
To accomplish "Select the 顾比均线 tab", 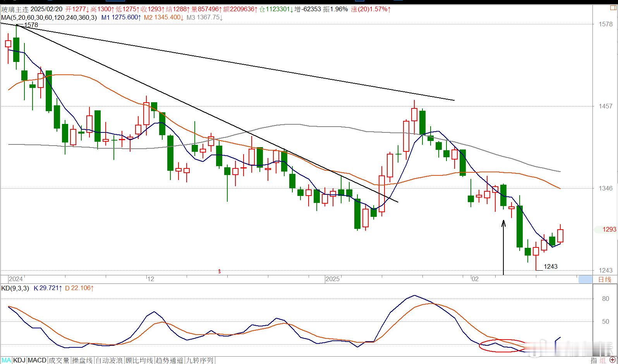I will (139, 361).
